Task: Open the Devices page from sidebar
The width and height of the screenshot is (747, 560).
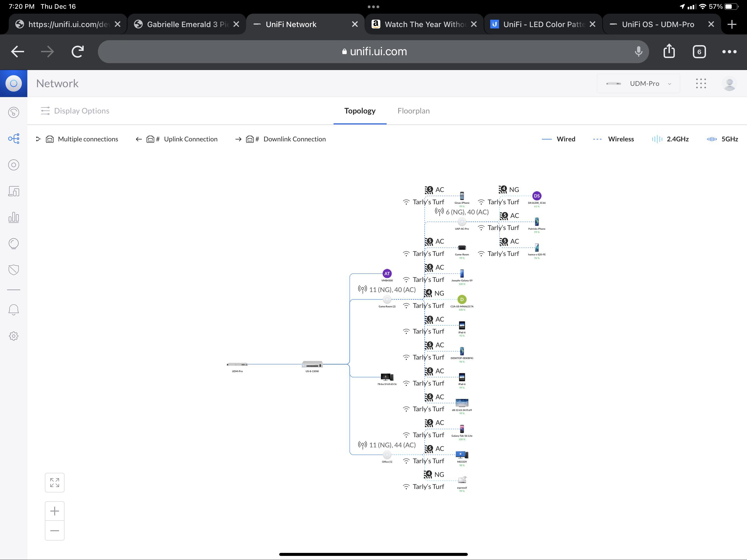Action: click(13, 165)
